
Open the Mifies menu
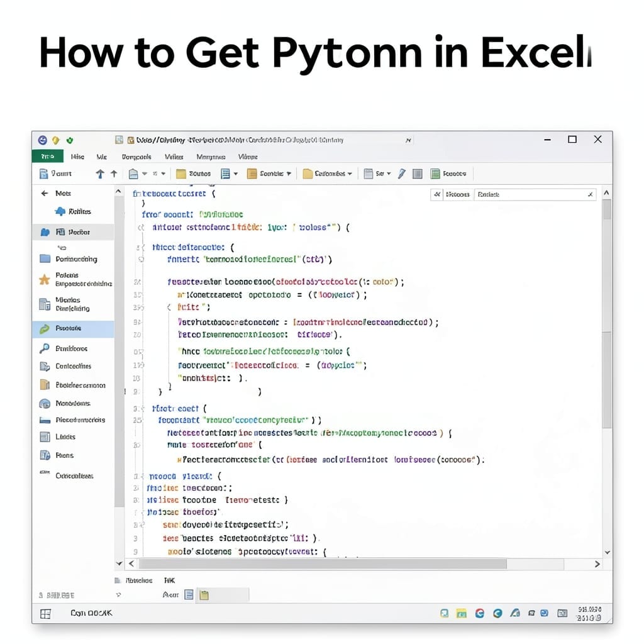[x=174, y=157]
